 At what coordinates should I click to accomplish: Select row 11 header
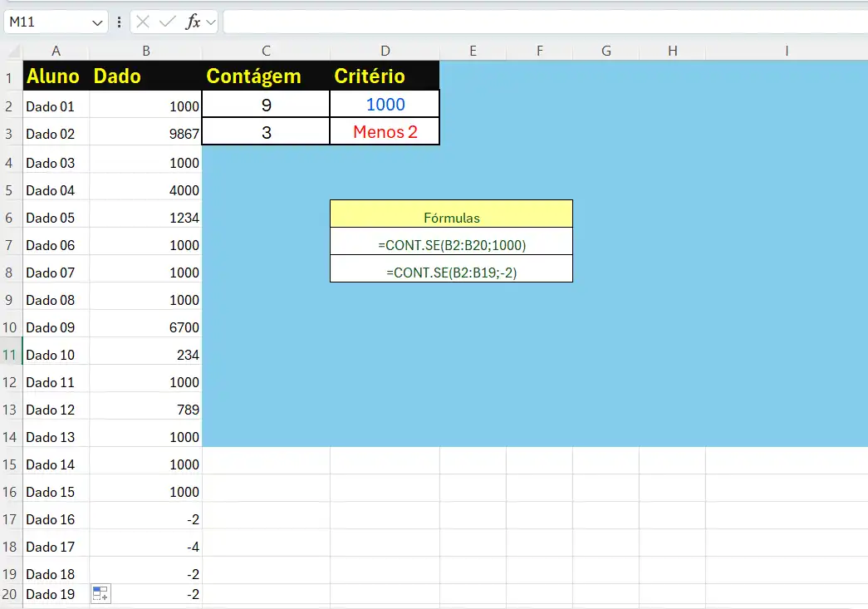(x=12, y=355)
